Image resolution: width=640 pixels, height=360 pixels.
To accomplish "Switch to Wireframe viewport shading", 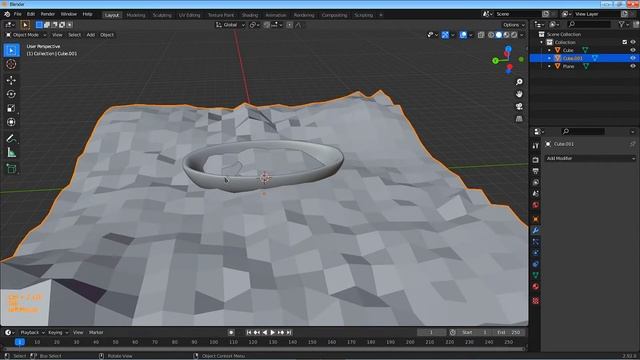I will pyautogui.click(x=491, y=35).
